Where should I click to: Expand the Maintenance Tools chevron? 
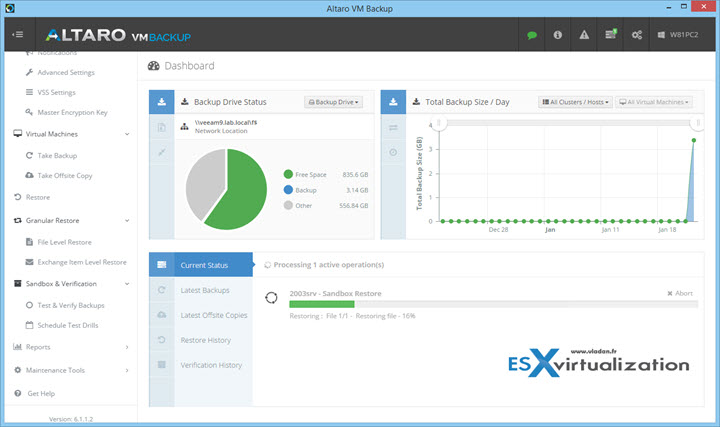point(127,370)
